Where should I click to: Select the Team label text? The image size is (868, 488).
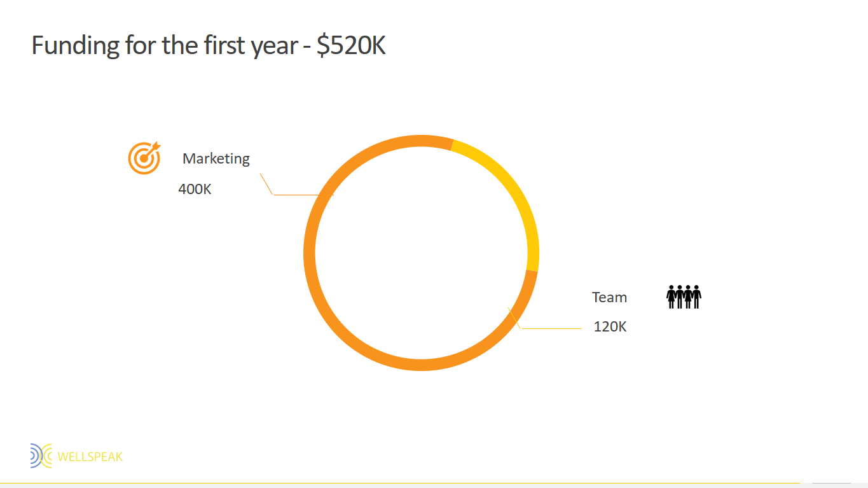pyautogui.click(x=609, y=297)
